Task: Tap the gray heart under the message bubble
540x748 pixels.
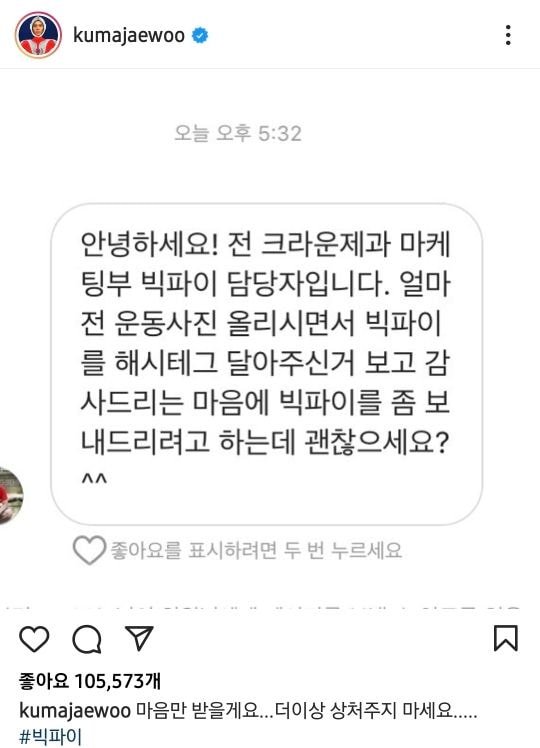Action: click(89, 550)
